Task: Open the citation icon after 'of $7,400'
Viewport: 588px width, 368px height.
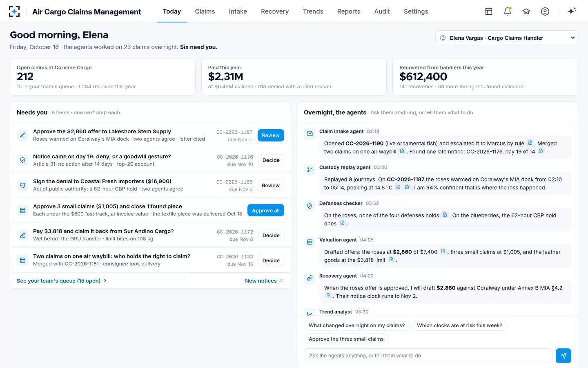Action: pos(443,251)
